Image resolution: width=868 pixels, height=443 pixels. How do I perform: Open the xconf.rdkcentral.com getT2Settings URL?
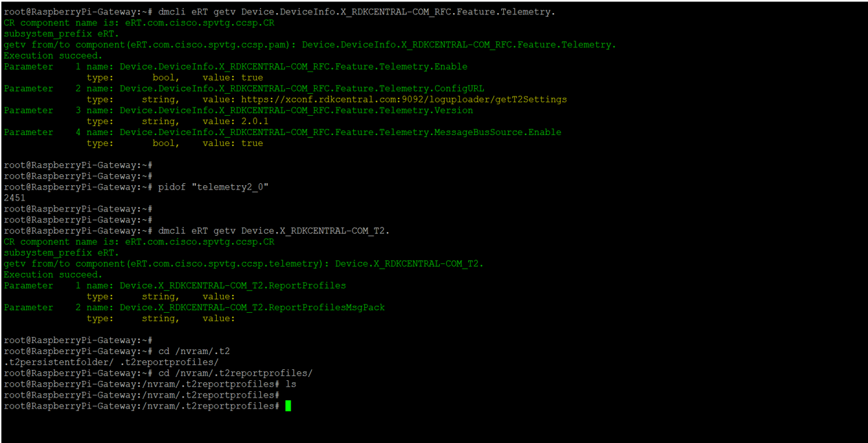click(x=403, y=99)
